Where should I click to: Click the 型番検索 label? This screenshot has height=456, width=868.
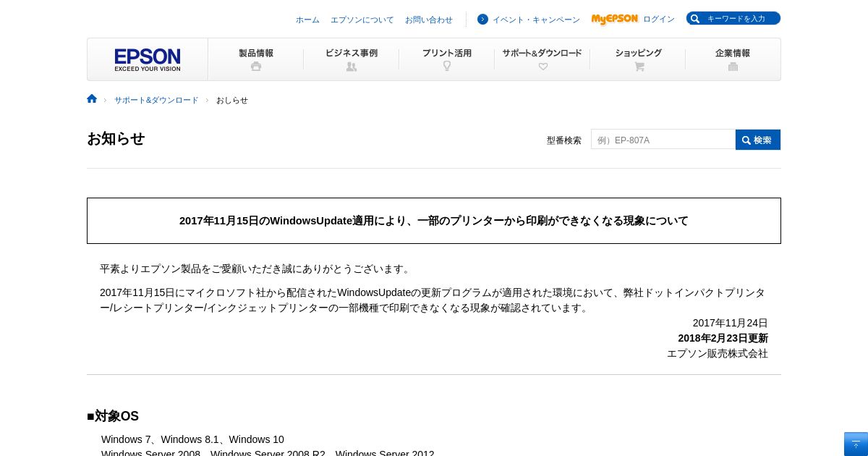[564, 140]
